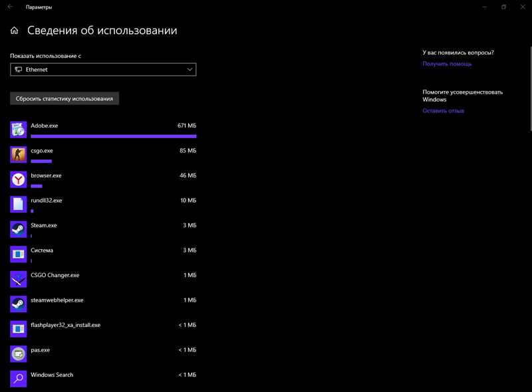
Task: Click the 85 МБ usage value
Action: 188,151
